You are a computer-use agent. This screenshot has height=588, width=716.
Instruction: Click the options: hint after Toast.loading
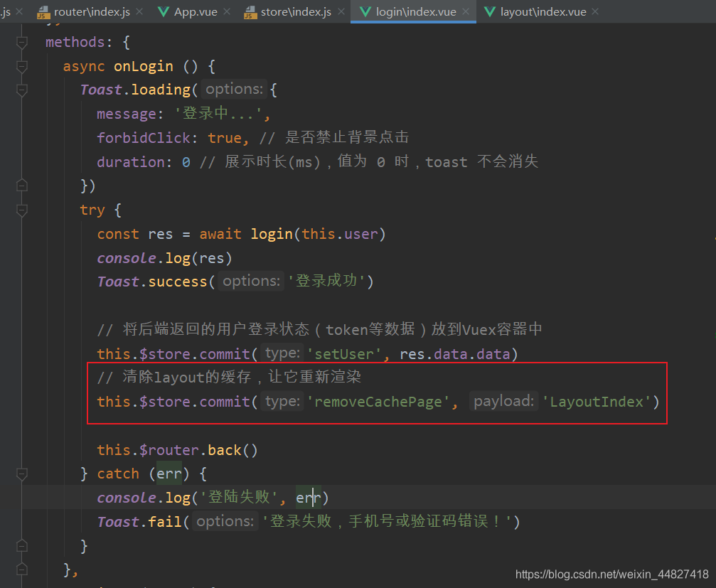click(x=234, y=89)
